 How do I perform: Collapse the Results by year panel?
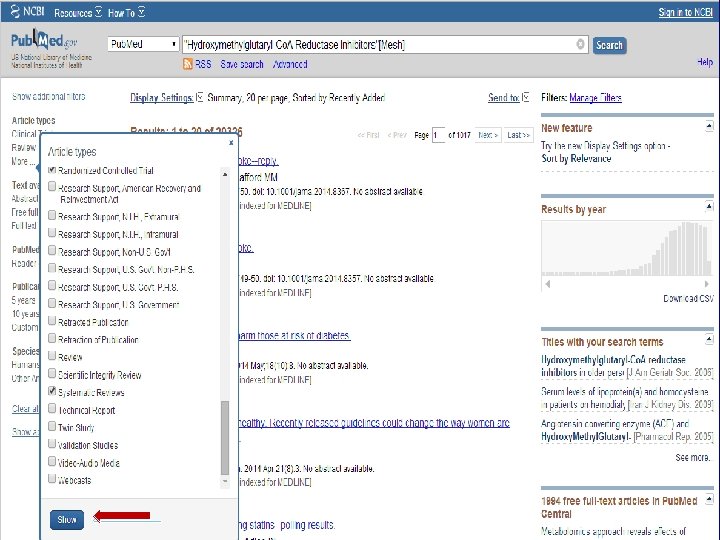[x=709, y=207]
